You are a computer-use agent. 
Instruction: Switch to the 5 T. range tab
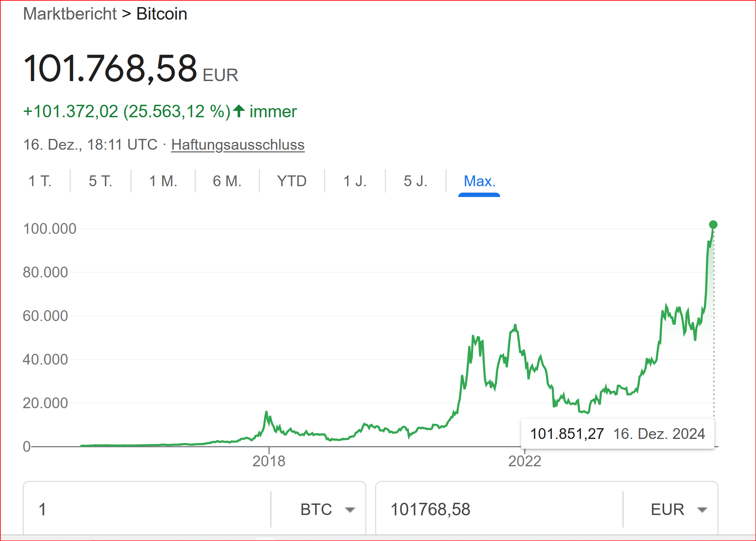(x=100, y=181)
